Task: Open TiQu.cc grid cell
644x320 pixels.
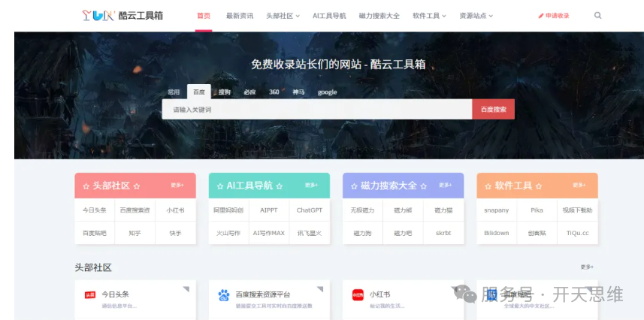Action: tap(577, 233)
